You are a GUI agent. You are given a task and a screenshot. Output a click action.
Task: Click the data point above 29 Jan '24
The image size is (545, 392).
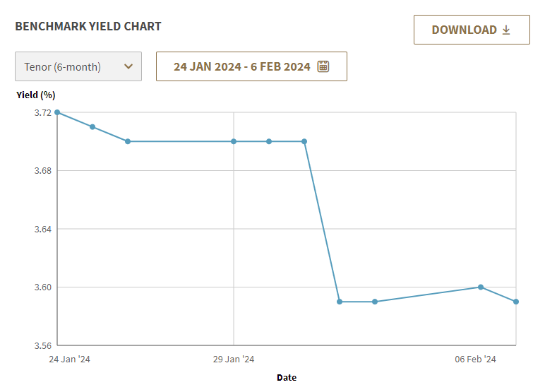click(234, 141)
